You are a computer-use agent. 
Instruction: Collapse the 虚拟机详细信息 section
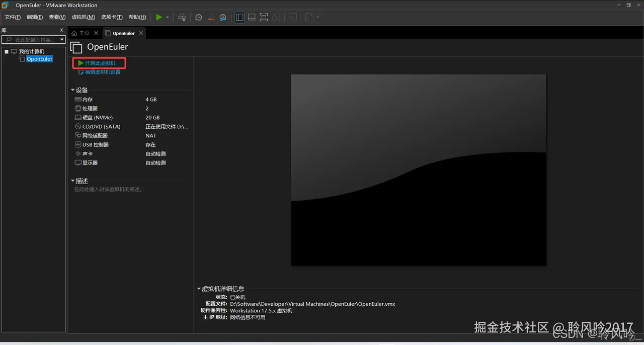tap(199, 288)
